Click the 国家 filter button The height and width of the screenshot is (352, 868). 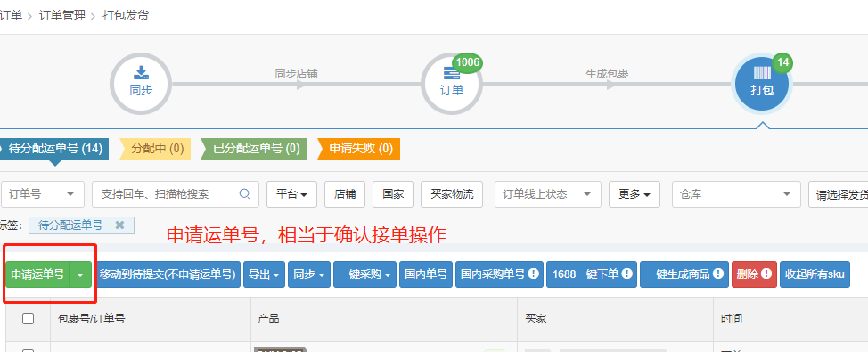[x=393, y=194]
